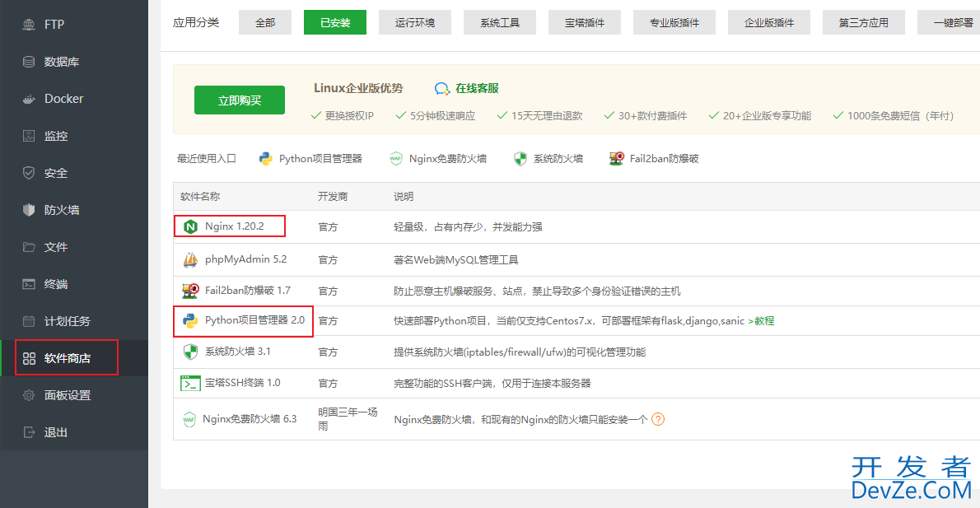
Task: Open phpMyAdmin 5.2 software entry
Action: point(245,259)
